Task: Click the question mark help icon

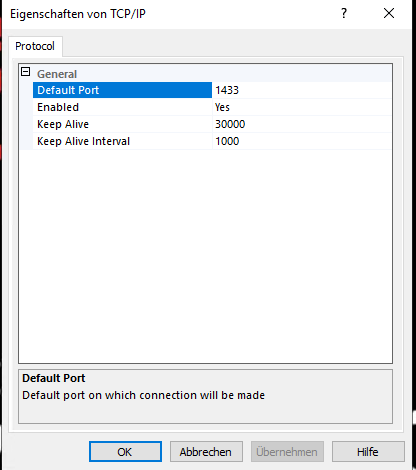Action: tap(344, 14)
